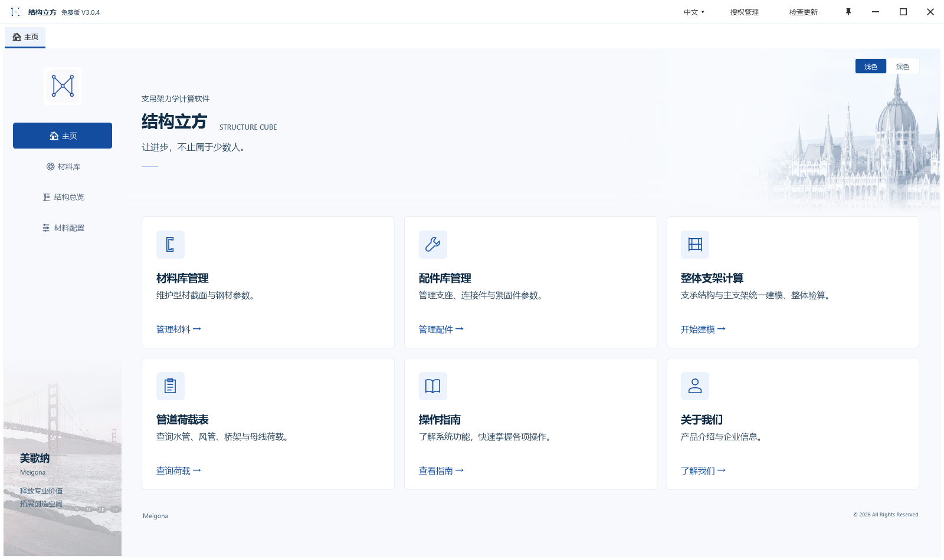Follow the 查看指南 link
Screen dimensions: 944x560
tap(441, 471)
